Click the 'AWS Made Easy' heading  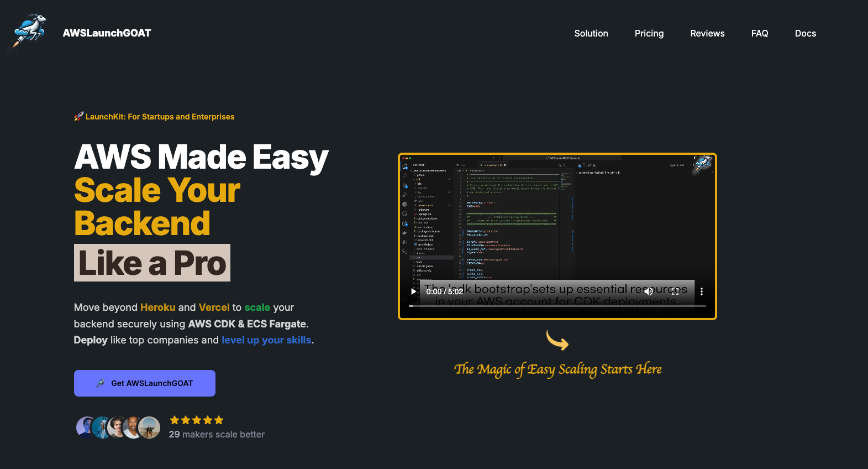[201, 157]
